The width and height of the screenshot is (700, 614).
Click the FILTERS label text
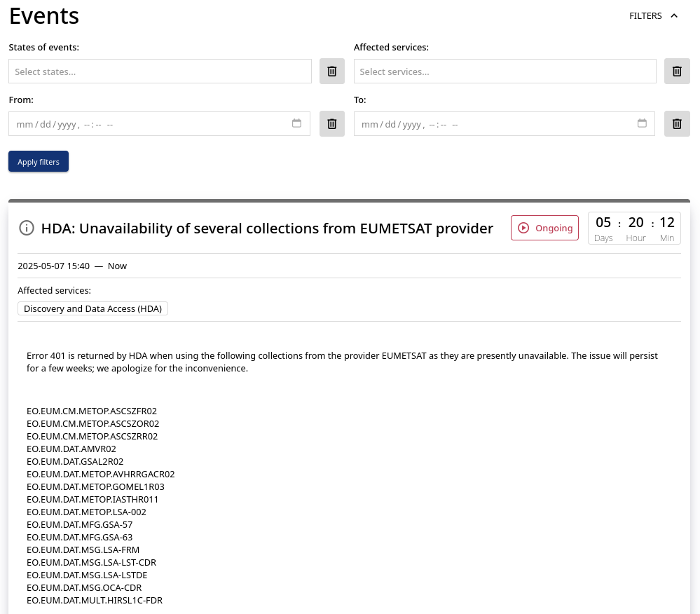click(645, 15)
